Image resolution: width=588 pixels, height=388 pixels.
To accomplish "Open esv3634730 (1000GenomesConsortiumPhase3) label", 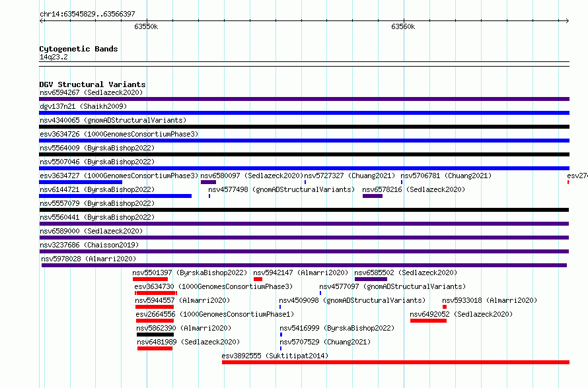I will click(x=214, y=286).
